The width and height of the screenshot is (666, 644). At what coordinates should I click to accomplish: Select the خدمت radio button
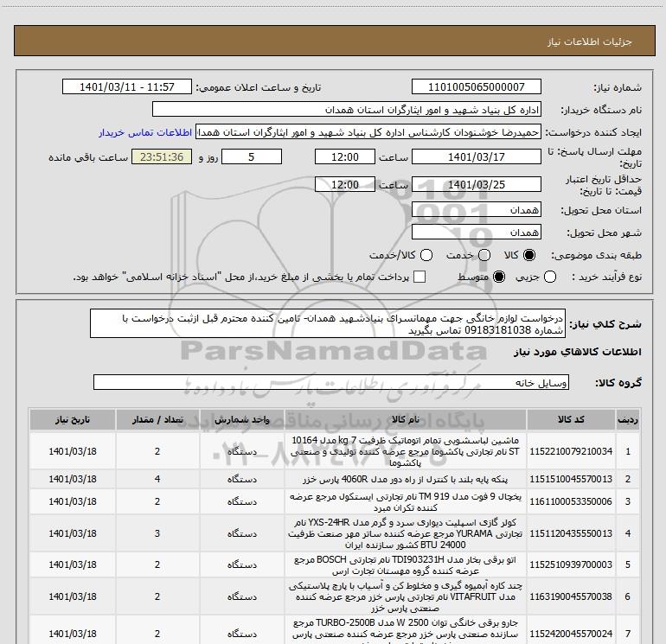484,255
